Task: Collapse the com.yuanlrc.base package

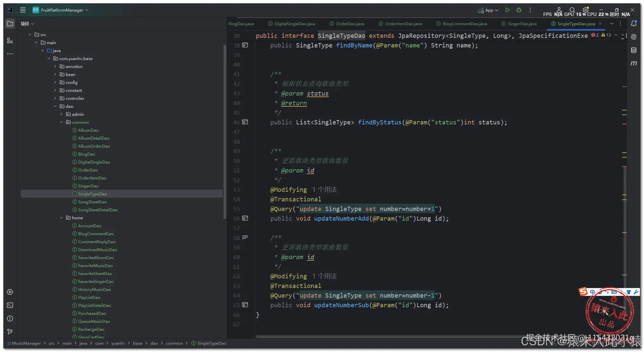Action: 49,58
